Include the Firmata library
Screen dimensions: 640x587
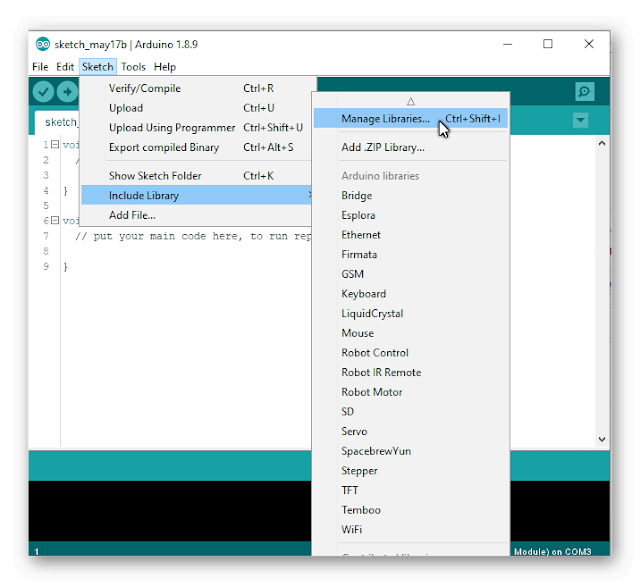tap(410, 254)
